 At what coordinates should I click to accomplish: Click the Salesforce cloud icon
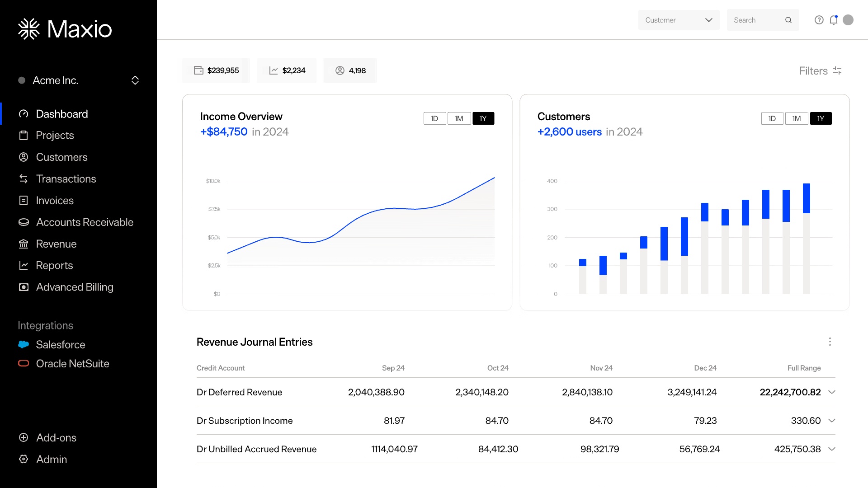pyautogui.click(x=24, y=344)
